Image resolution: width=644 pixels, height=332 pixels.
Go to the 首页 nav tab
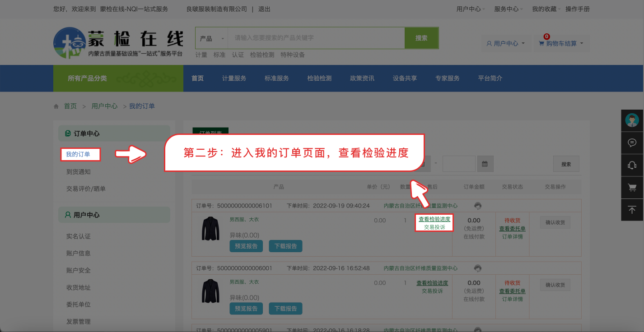coord(197,78)
